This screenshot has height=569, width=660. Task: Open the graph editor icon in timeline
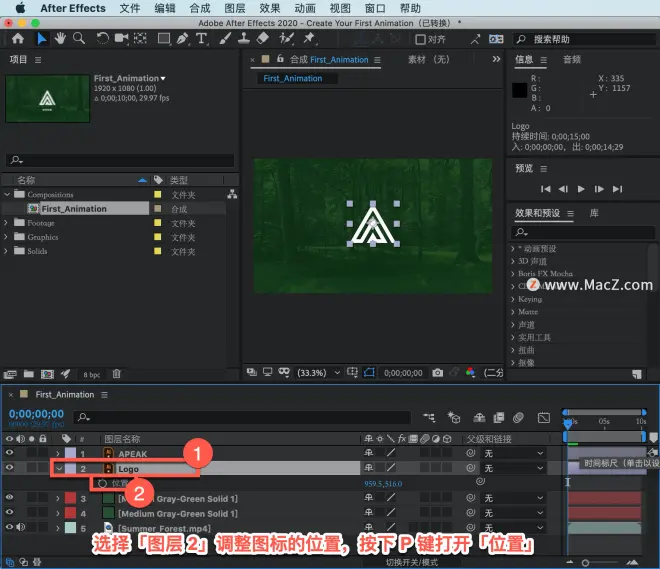pyautogui.click(x=544, y=417)
